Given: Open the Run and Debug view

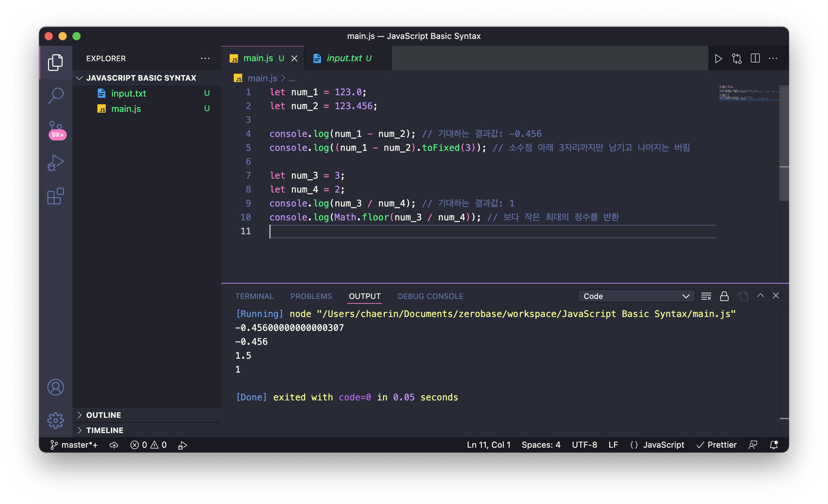Looking at the screenshot, I should (56, 163).
